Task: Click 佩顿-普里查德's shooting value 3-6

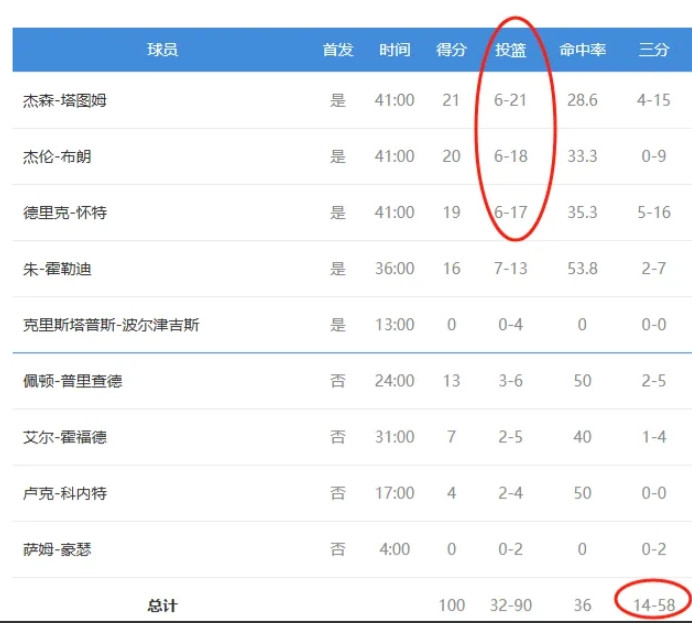Action: 511,380
